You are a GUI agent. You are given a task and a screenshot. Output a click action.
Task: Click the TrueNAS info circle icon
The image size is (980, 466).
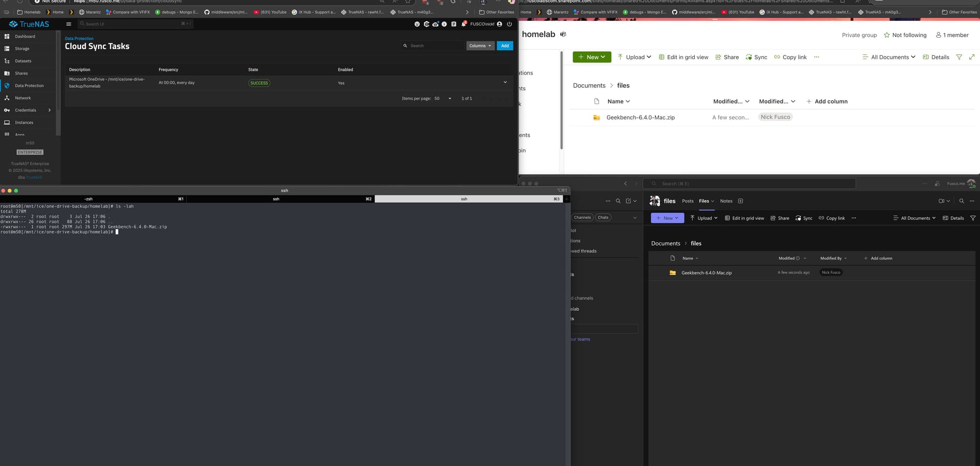coord(444,24)
